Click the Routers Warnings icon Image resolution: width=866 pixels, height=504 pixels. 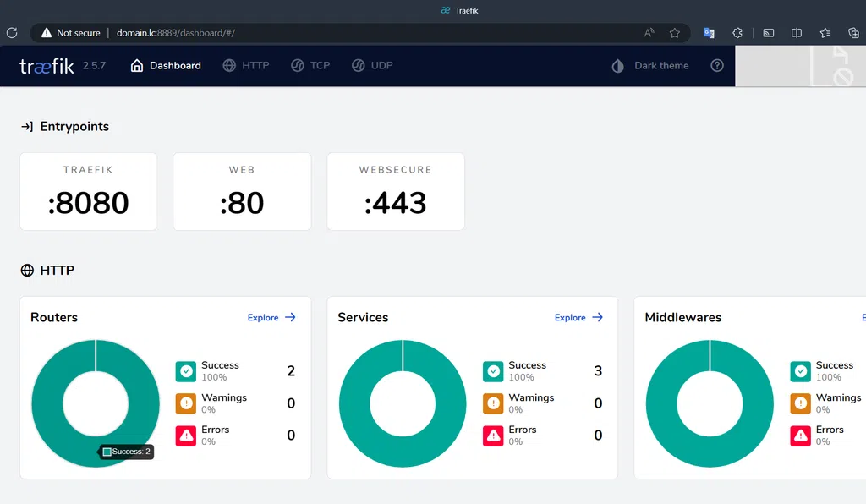click(186, 403)
